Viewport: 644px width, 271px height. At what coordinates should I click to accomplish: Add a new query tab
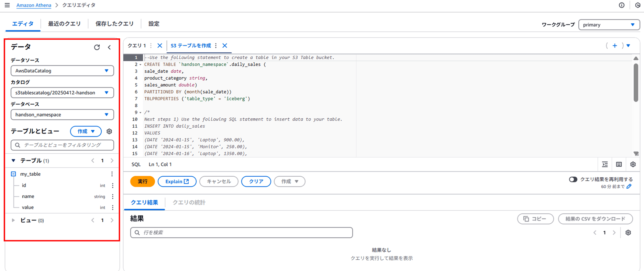615,46
